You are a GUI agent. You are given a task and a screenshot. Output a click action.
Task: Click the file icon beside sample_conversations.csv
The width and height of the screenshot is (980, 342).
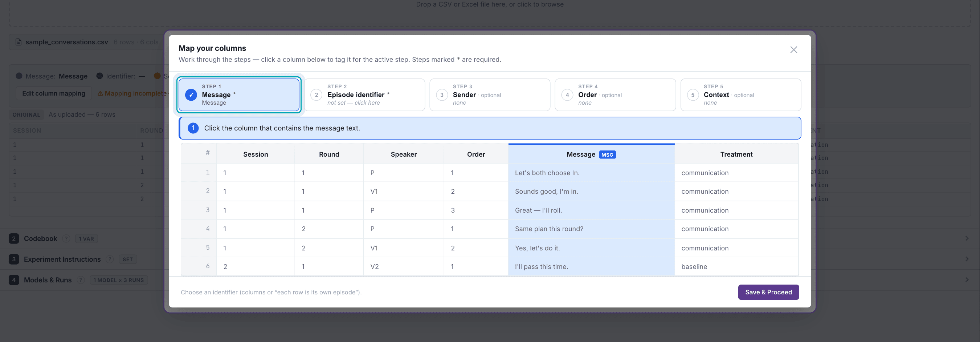(18, 42)
